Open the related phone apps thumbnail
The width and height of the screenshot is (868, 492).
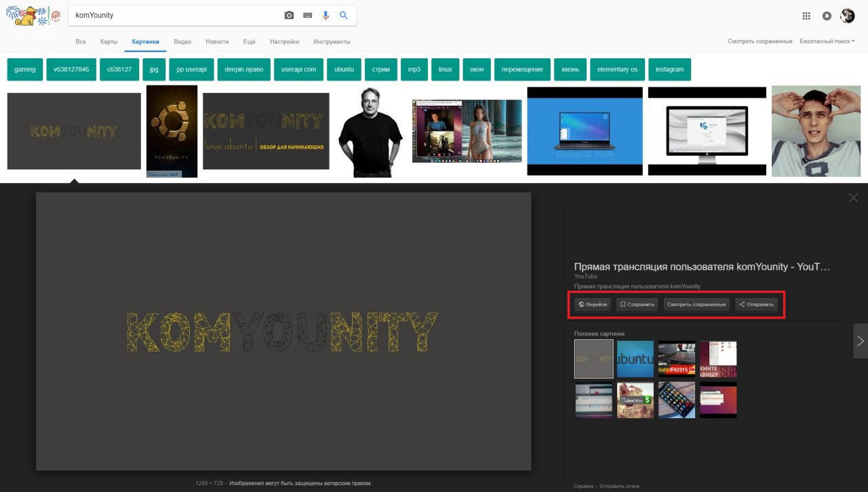point(677,400)
